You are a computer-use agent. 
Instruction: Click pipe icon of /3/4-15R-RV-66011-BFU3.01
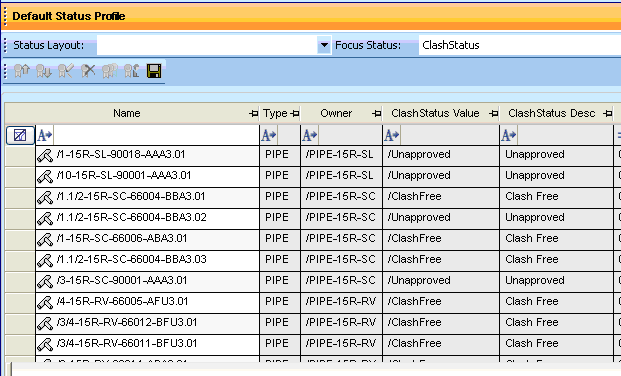(x=45, y=344)
